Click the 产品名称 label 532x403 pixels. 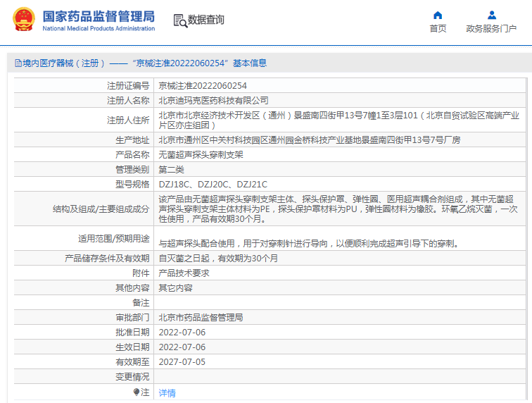point(132,155)
